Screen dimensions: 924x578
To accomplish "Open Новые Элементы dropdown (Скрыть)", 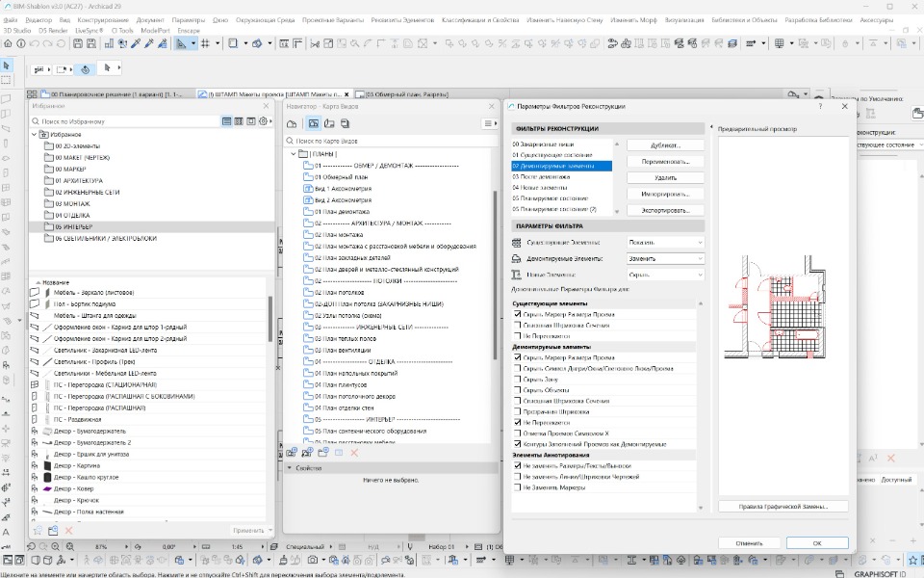I will (x=665, y=275).
